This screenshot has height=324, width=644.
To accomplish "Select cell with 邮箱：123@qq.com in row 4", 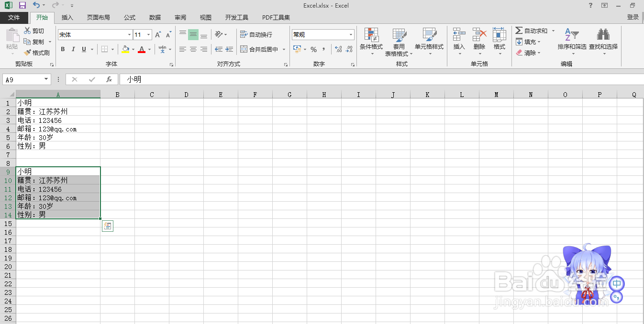I will pyautogui.click(x=58, y=129).
